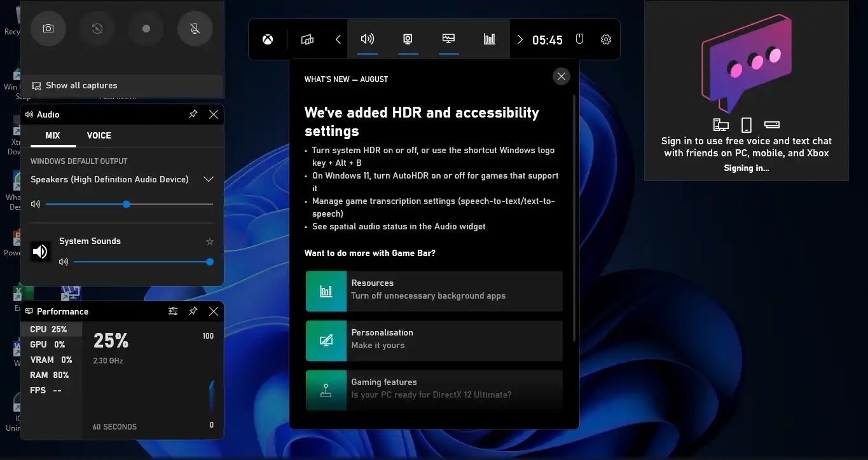The width and height of the screenshot is (868, 460).
Task: Switch to the MIX tab
Action: 53,135
